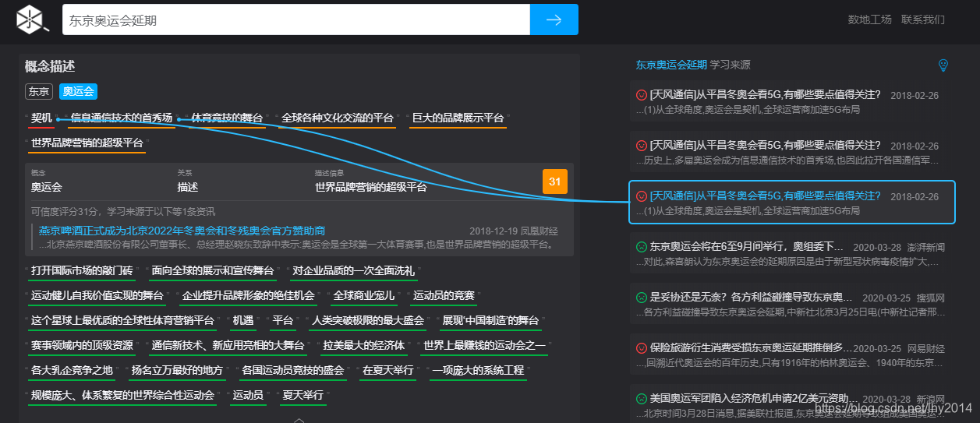Click the 这个星球上最优质的全球性体育营销平台 tag

point(122,321)
